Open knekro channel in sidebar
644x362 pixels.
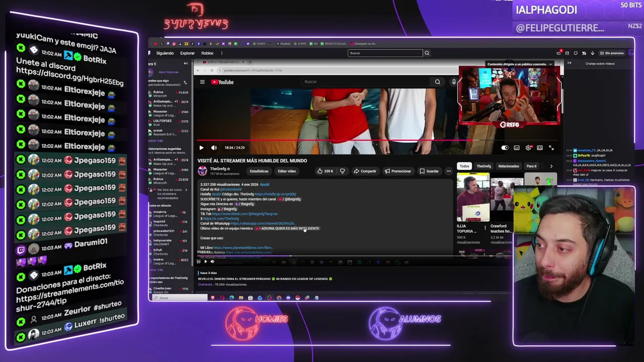tap(170, 261)
